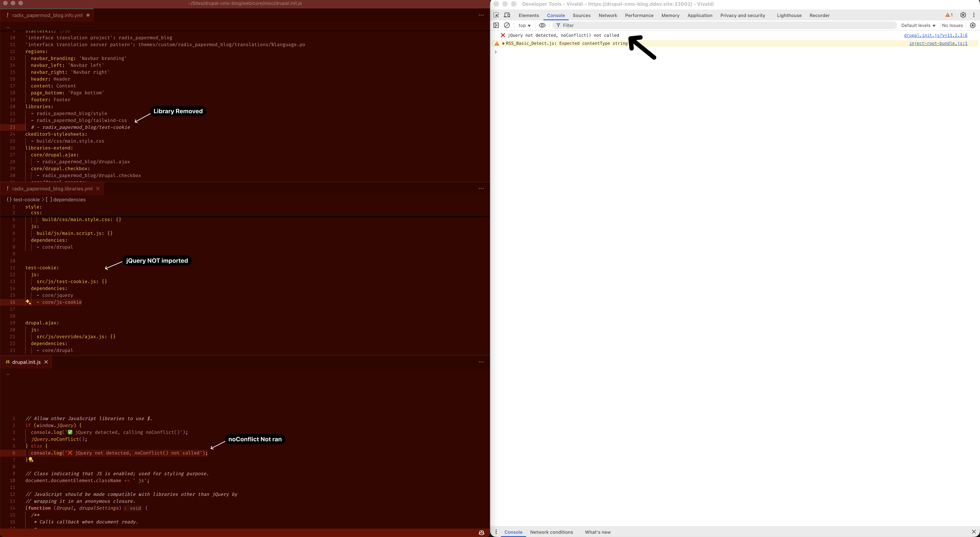Viewport: 980px width, 537px height.
Task: Open the drupal.init.js?v=11.2.3:6 source link
Action: pos(935,35)
